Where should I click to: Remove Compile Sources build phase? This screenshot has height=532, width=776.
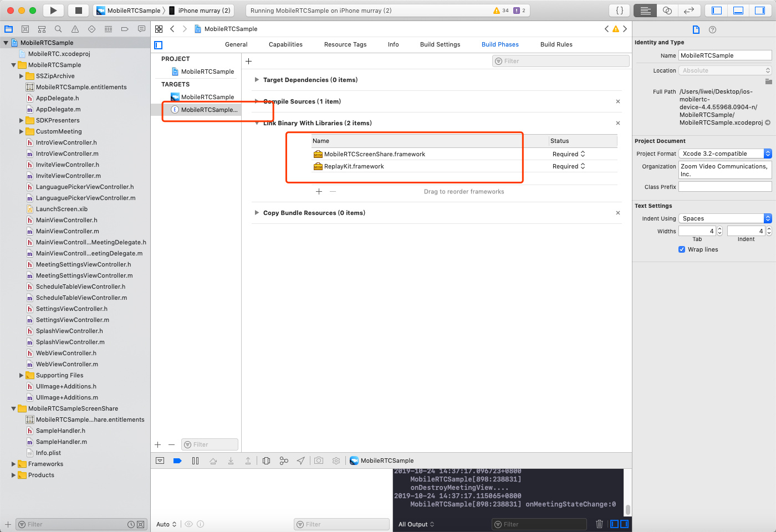(618, 101)
